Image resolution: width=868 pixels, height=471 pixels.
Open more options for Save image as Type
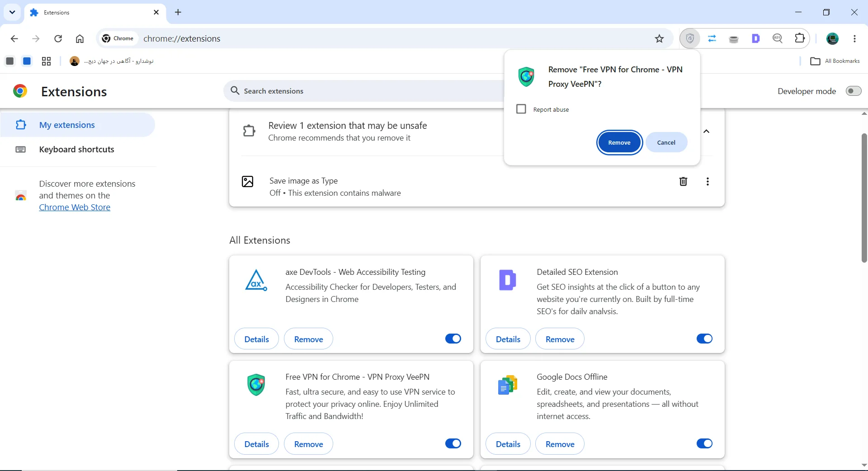[x=708, y=181]
